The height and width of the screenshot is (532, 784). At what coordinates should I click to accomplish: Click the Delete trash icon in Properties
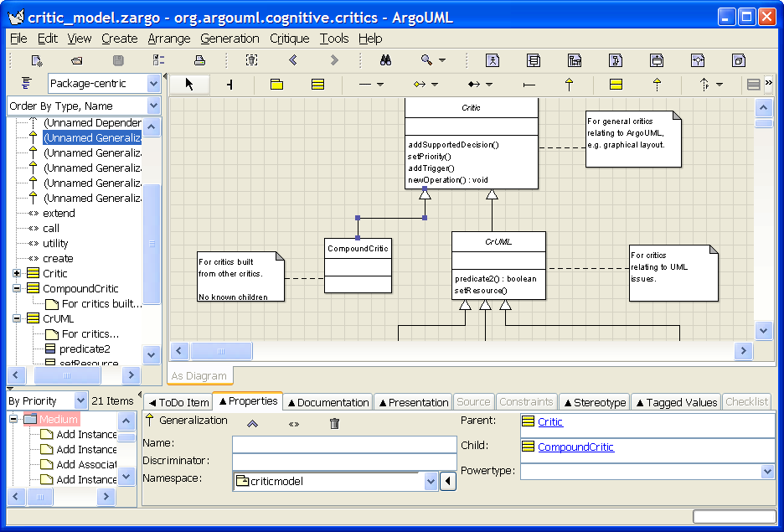point(335,424)
